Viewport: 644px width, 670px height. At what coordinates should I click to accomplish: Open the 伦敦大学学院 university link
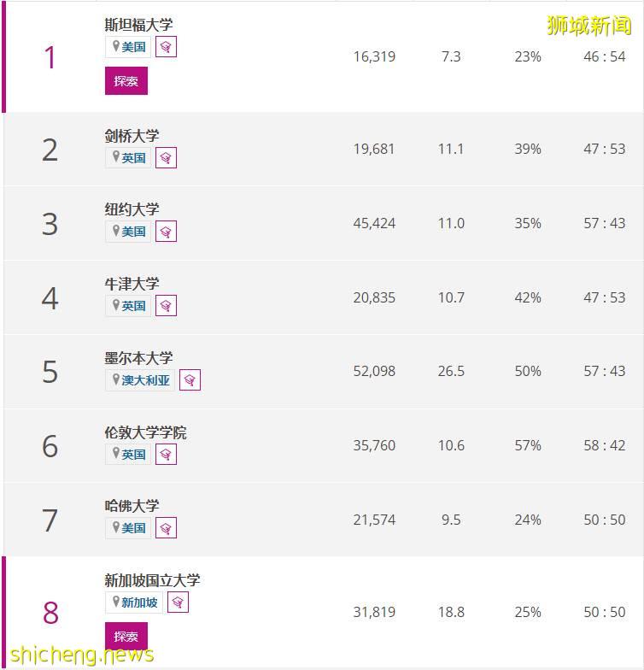click(145, 432)
